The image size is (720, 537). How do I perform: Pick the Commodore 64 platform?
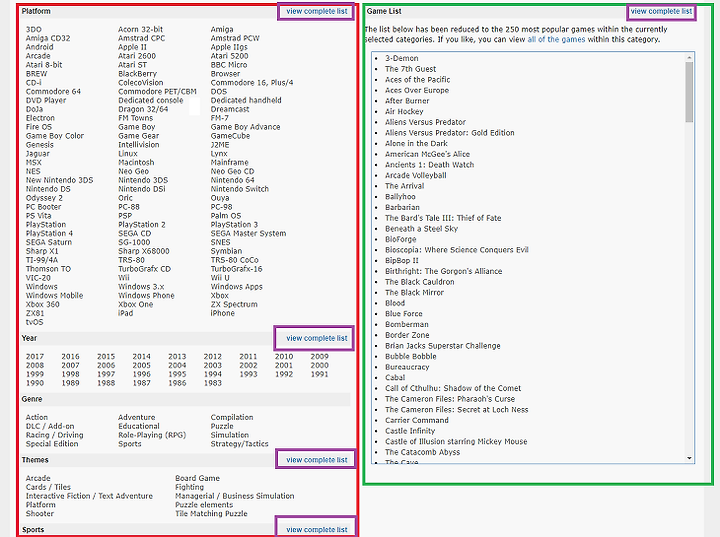(x=53, y=91)
